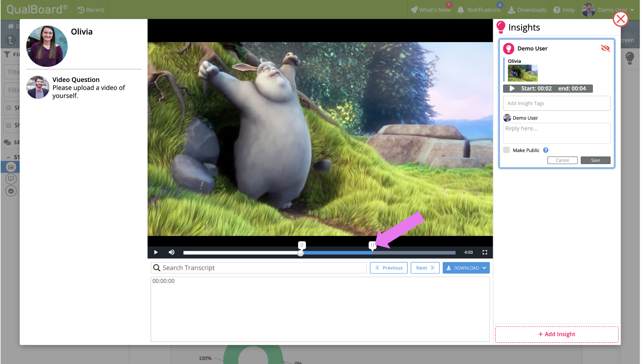Save the insight

pos(595,160)
